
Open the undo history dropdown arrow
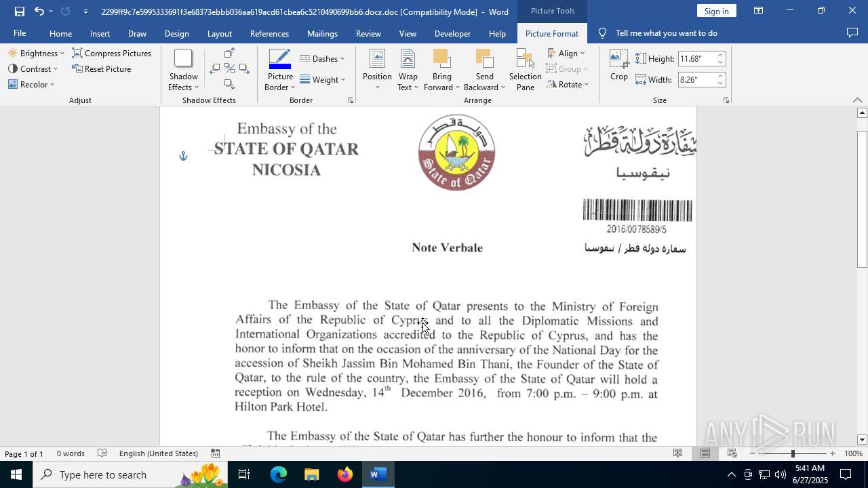click(51, 12)
